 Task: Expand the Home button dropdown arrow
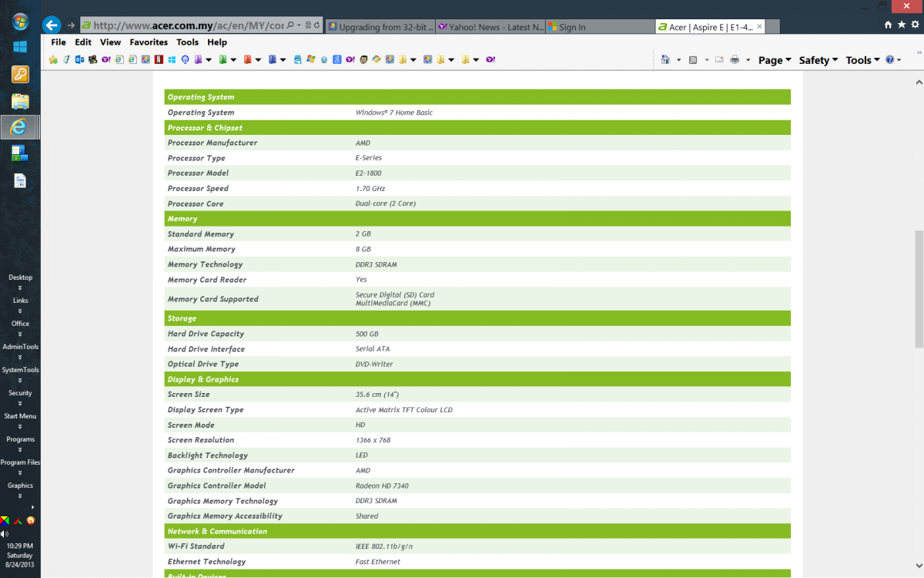point(679,60)
